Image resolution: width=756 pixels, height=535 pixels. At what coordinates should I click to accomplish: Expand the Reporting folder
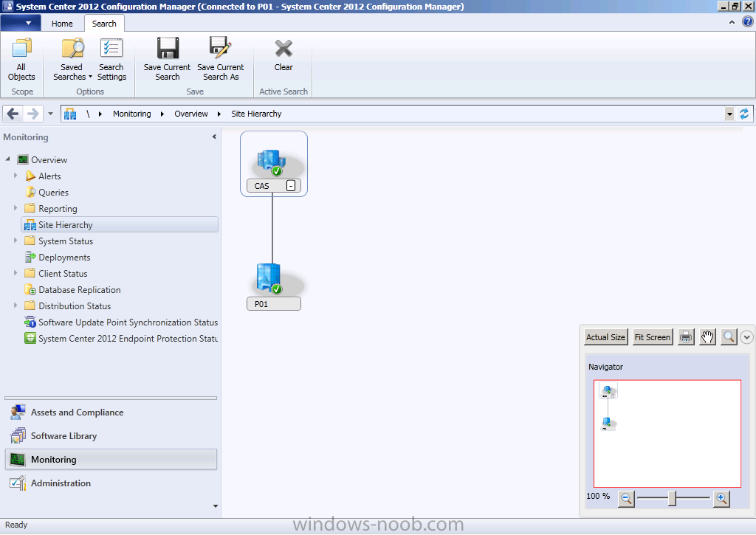[x=16, y=208]
